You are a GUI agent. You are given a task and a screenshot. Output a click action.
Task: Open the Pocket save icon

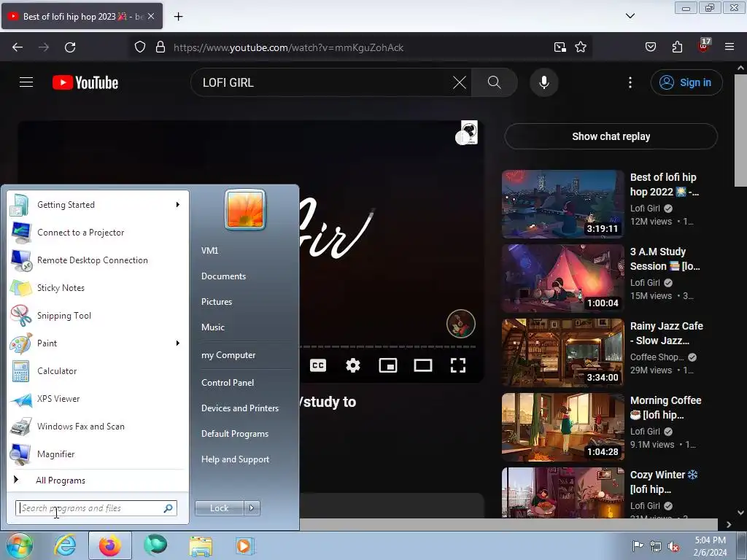click(x=650, y=47)
